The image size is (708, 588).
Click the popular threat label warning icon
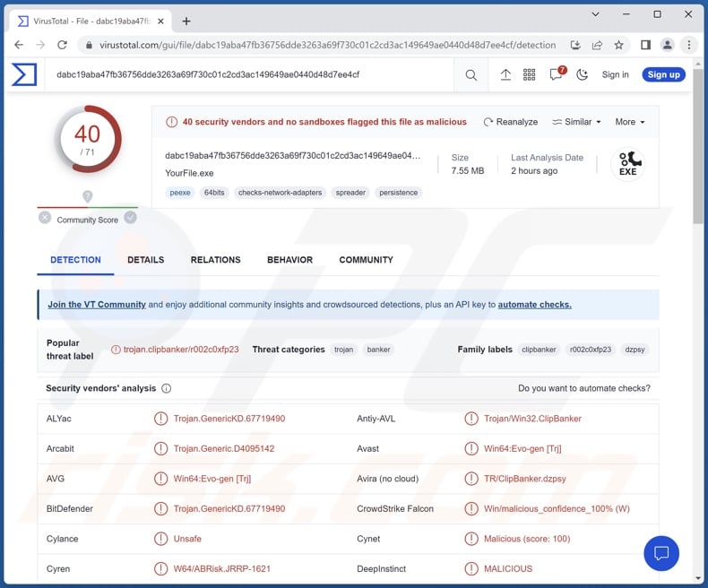pos(116,350)
